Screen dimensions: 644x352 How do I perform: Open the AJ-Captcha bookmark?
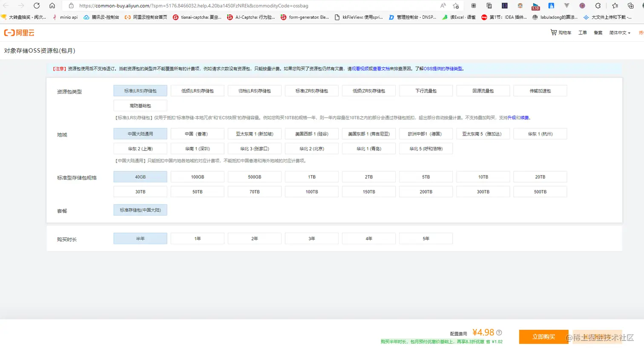tap(251, 17)
